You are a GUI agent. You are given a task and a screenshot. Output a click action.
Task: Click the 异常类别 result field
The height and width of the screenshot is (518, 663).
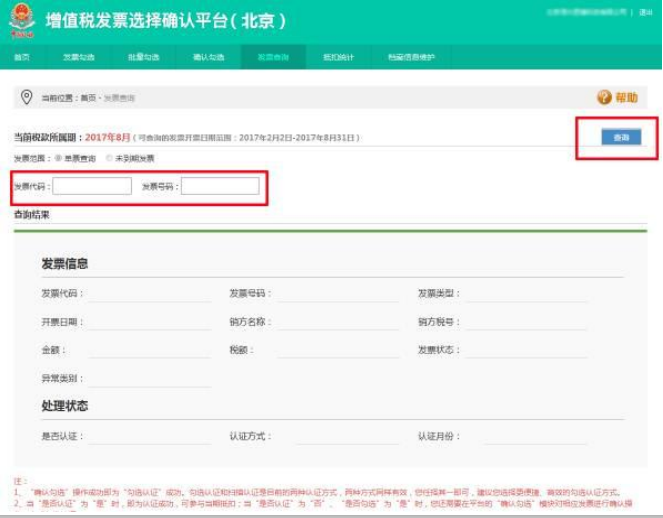point(149,378)
